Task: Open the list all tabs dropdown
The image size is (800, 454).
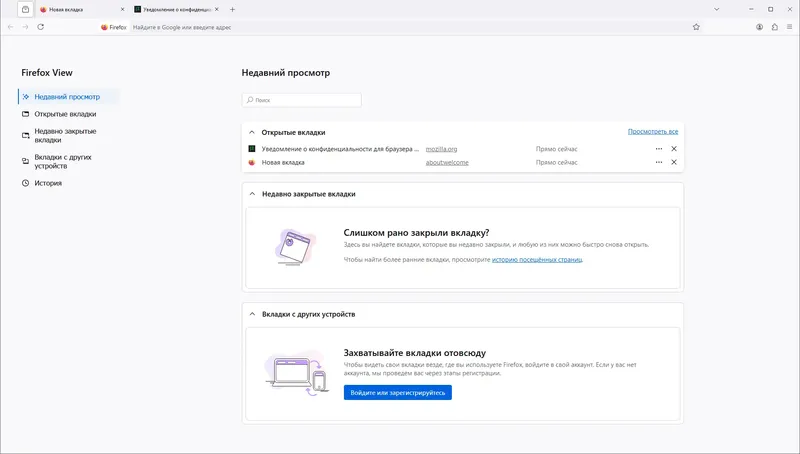Action: 717,9
